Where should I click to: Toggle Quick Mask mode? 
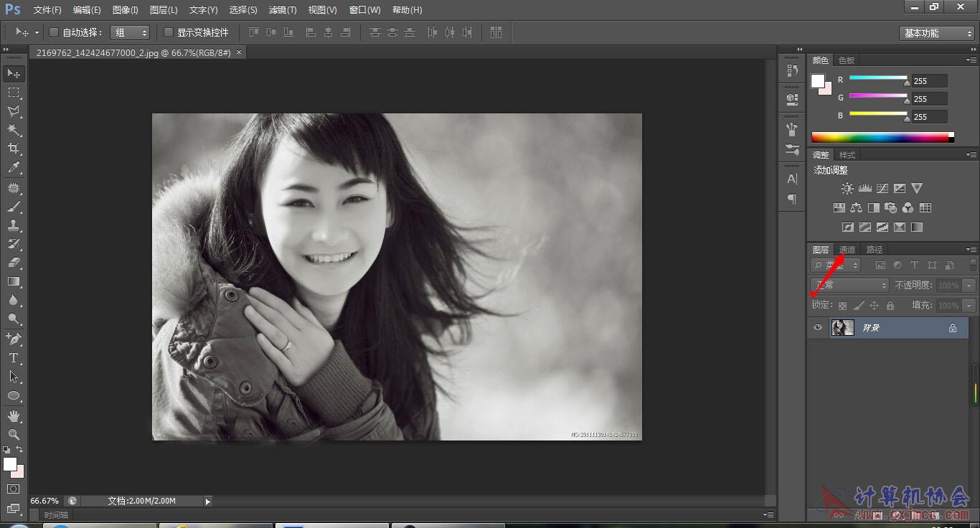coord(14,489)
